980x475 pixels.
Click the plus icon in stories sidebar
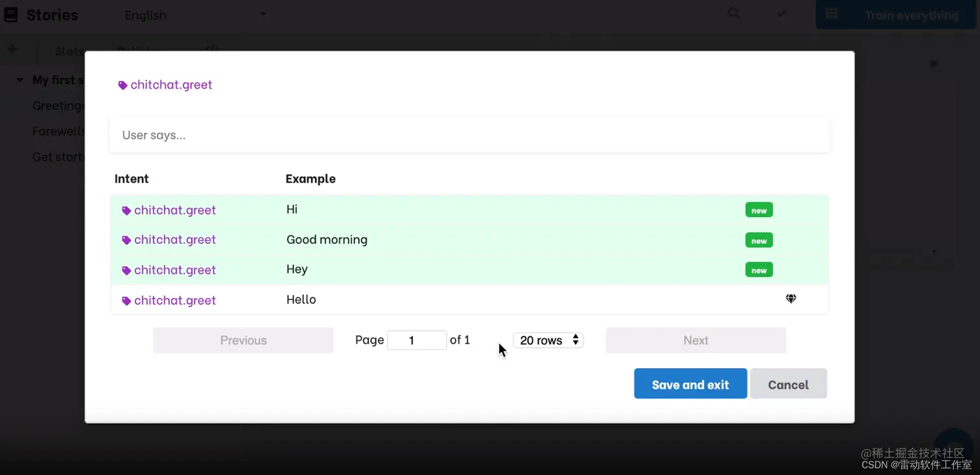pos(12,49)
